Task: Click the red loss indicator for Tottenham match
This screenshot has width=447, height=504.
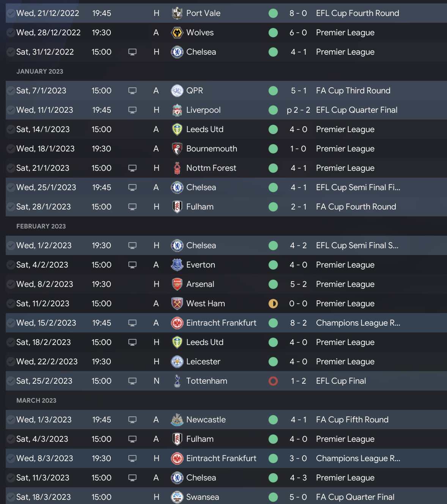Action: tap(273, 381)
